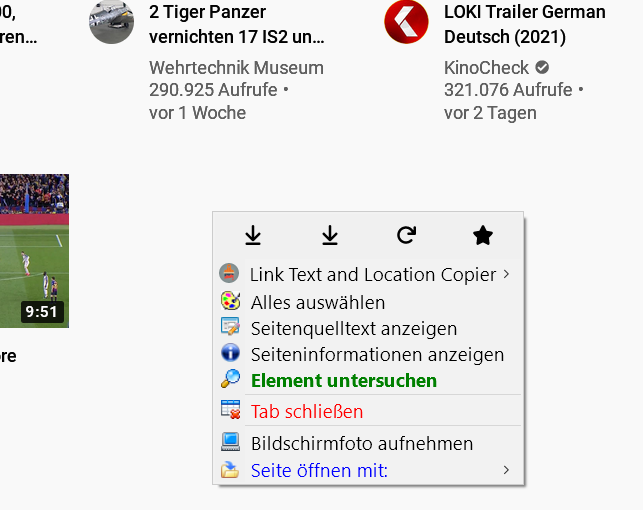Screen dimensions: 643x510
Task: Visit the Wehrtechnik Museum channel name link
Action: (x=236, y=68)
